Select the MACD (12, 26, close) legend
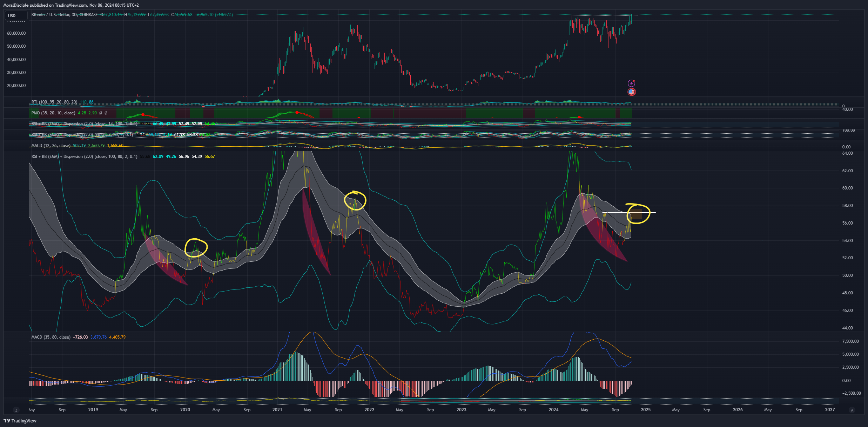This screenshot has width=868, height=427. (51, 146)
